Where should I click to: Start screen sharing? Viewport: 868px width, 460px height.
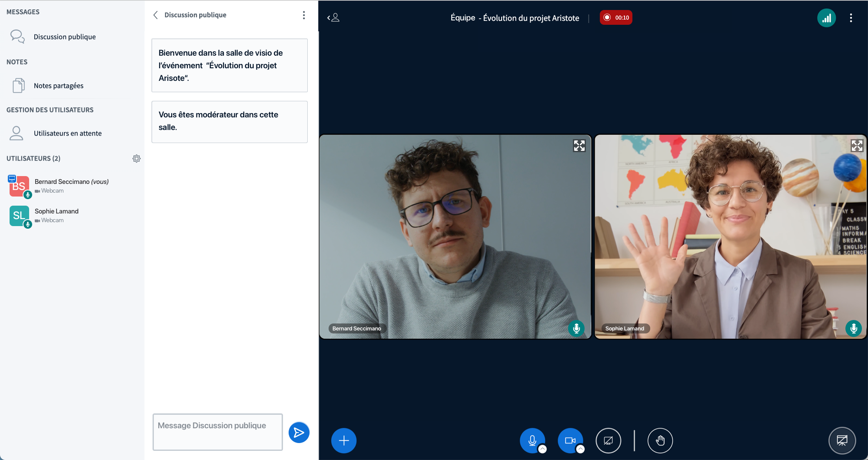point(608,440)
